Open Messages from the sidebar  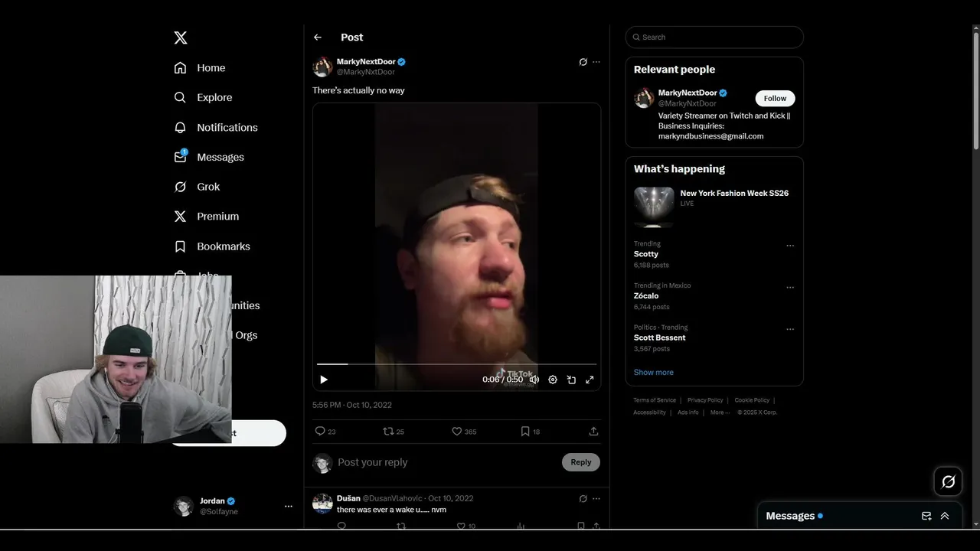[x=209, y=157]
